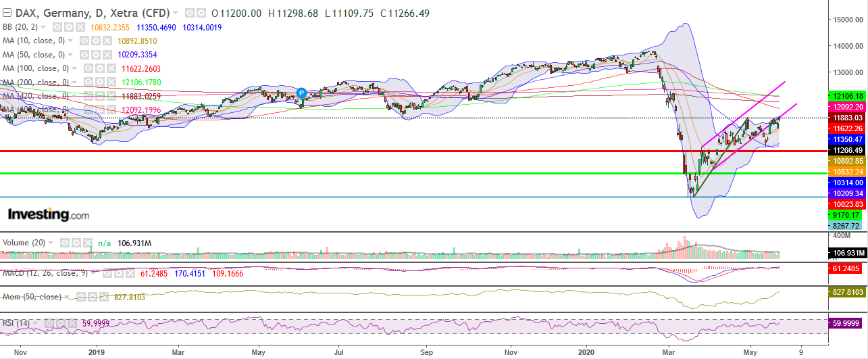
Task: Hide RSI (14) with eye icon
Action: point(49,323)
